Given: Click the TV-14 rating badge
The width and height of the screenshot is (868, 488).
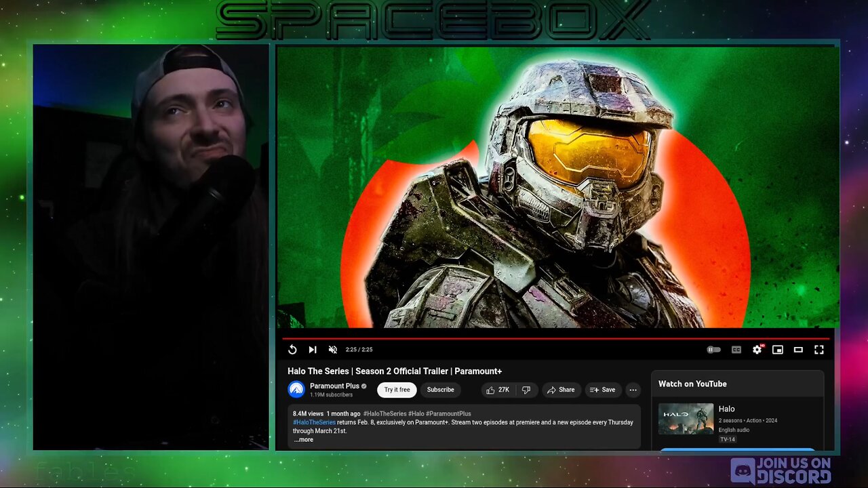Looking at the screenshot, I should pos(727,439).
